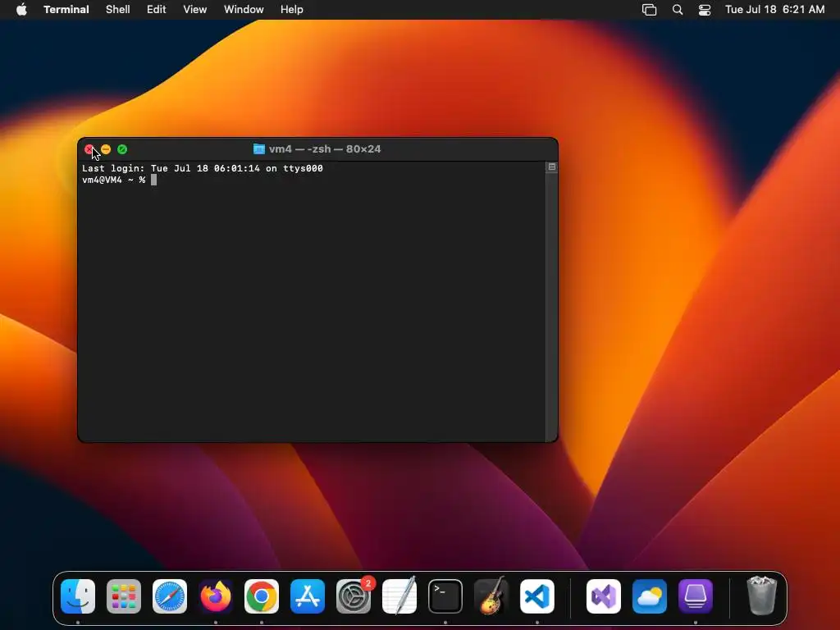Open Visual Studio purple icon in Dock
The image size is (840, 630).
(604, 596)
